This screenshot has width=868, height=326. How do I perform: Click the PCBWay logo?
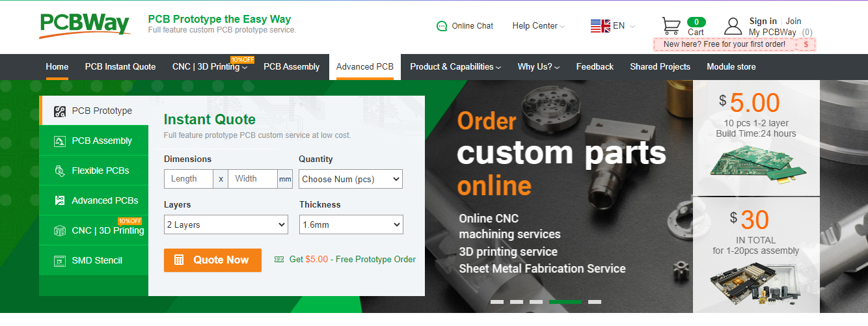(84, 25)
